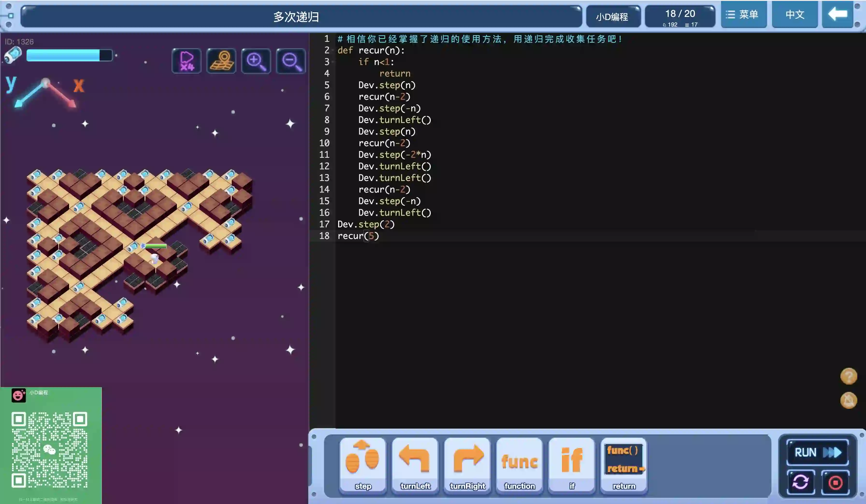Click the zoom out magnifier icon
The image size is (866, 504).
pos(291,61)
